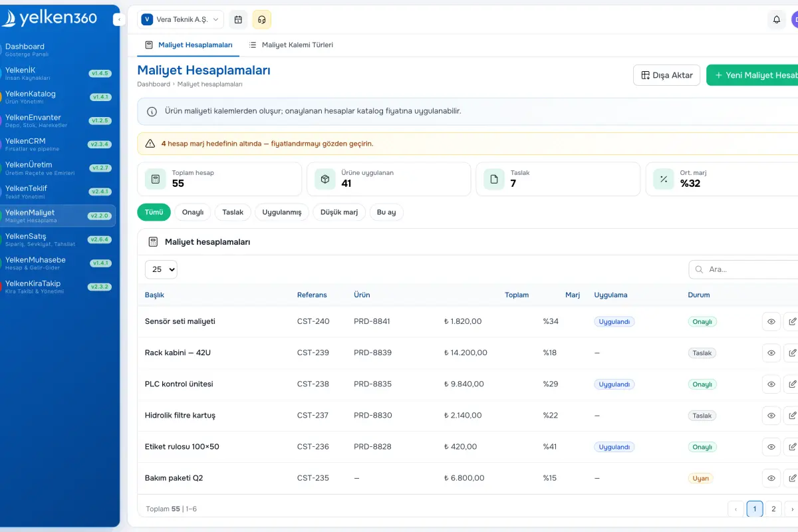The image size is (798, 532).
Task: Open YelkenÜretim module in sidebar
Action: [58, 168]
